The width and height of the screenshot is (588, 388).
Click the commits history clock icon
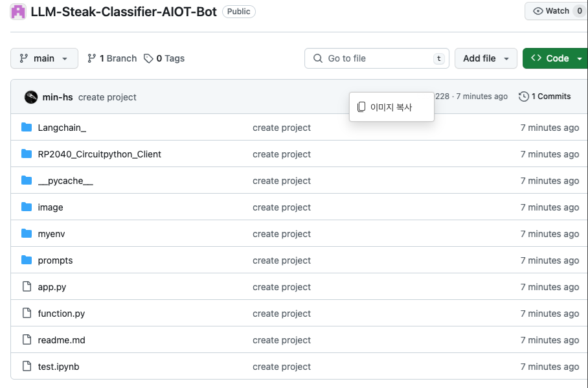(523, 97)
